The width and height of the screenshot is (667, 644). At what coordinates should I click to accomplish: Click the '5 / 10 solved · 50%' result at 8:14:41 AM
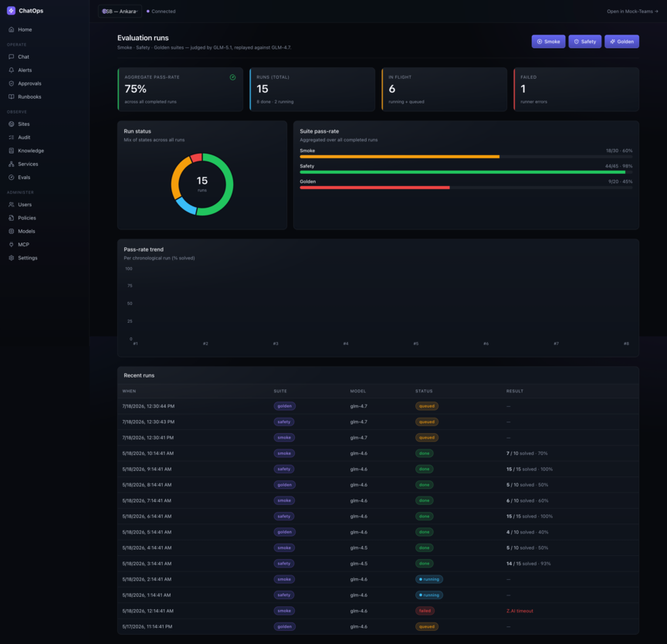point(527,484)
